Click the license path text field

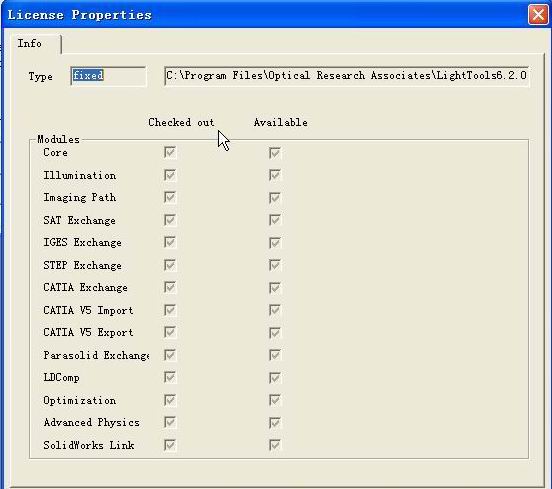coord(346,76)
